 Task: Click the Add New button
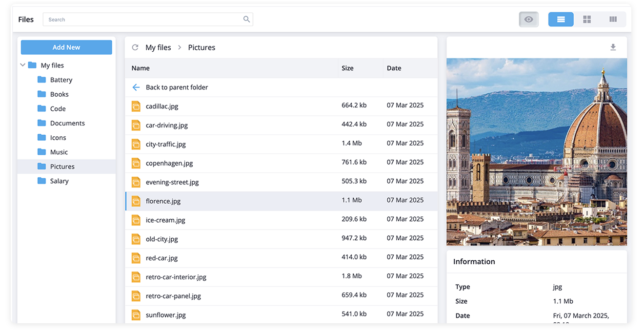tap(66, 47)
